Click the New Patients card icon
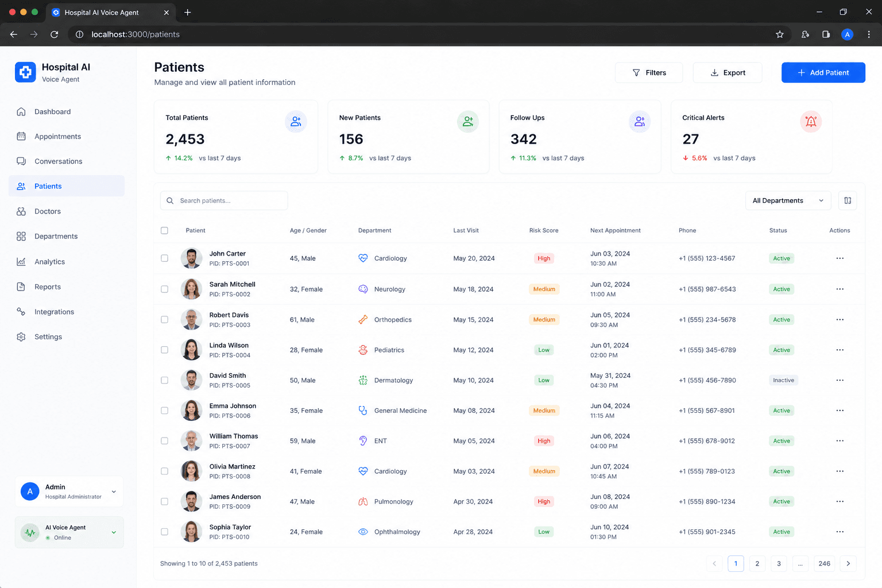Image resolution: width=882 pixels, height=588 pixels. tap(468, 122)
